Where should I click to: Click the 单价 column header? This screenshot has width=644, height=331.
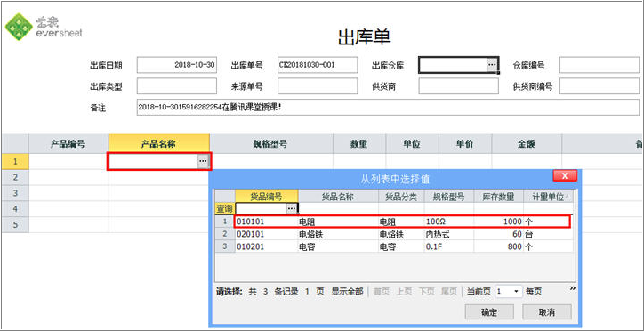click(465, 144)
